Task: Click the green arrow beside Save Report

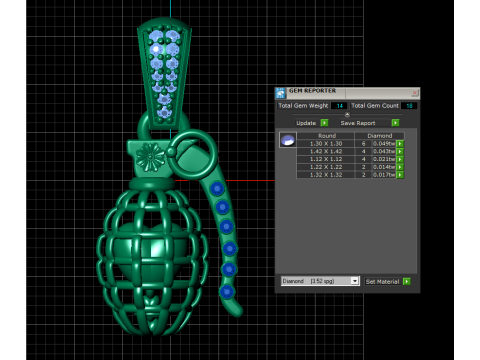Action: click(x=395, y=123)
